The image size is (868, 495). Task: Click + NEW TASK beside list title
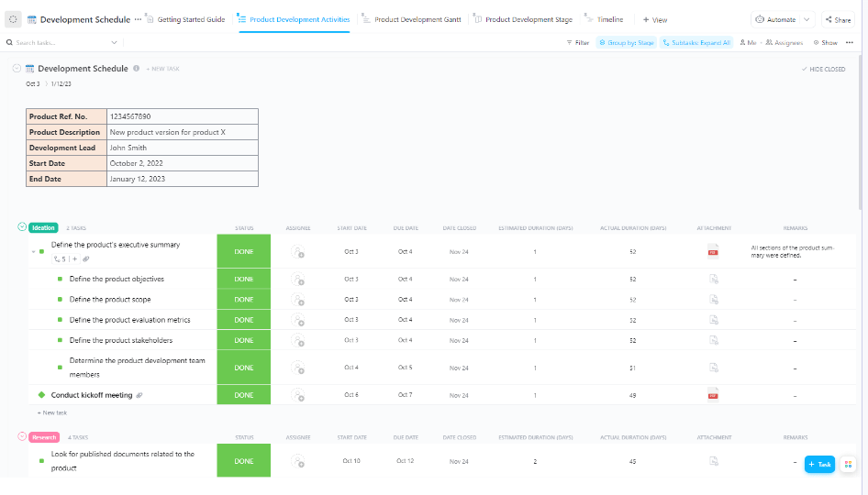(x=162, y=69)
